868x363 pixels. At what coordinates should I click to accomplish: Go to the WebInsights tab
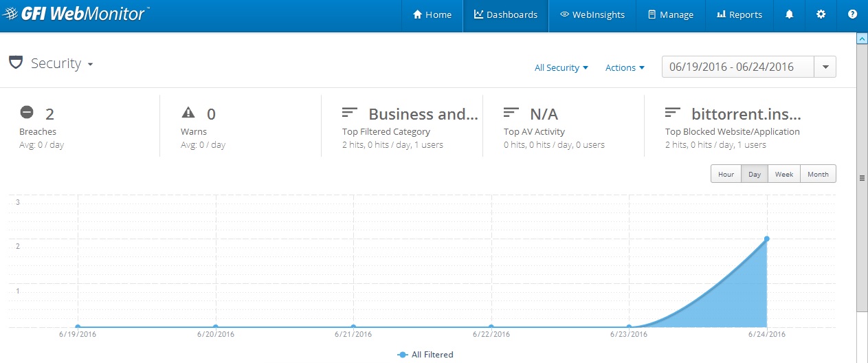pos(592,15)
